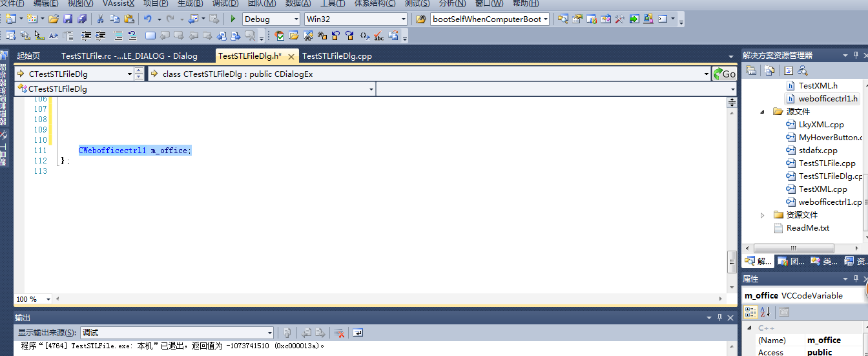The width and height of the screenshot is (868, 356).
Task: Switch to the 起始页 tab
Action: (x=28, y=56)
